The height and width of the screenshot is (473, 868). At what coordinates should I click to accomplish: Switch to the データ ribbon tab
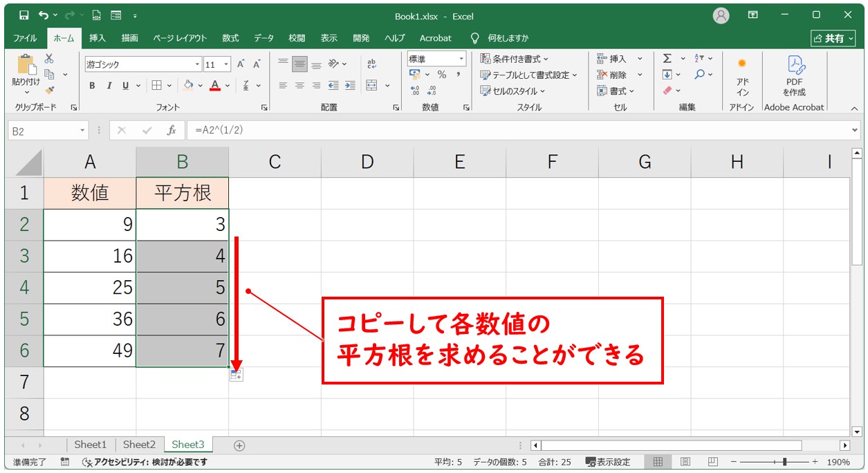(x=263, y=38)
